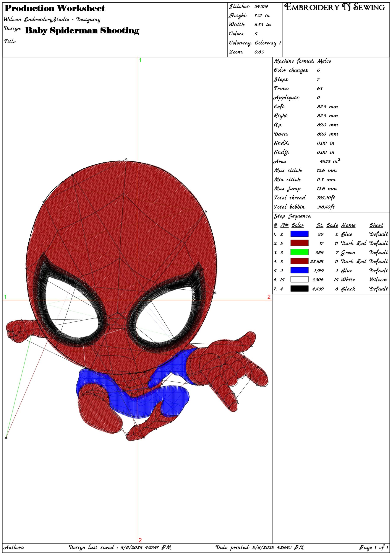Select the Total bobbin value '318.40ft'
392x555 pixels.
[x=326, y=207]
